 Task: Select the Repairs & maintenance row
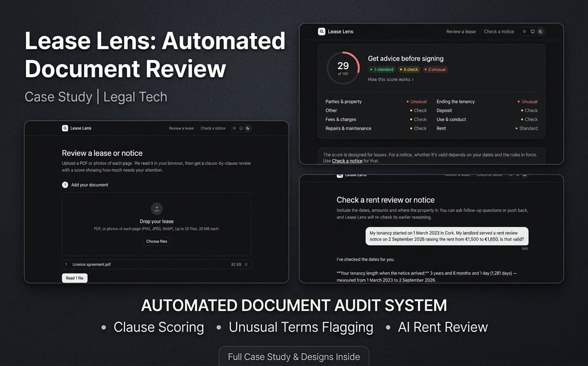point(376,129)
